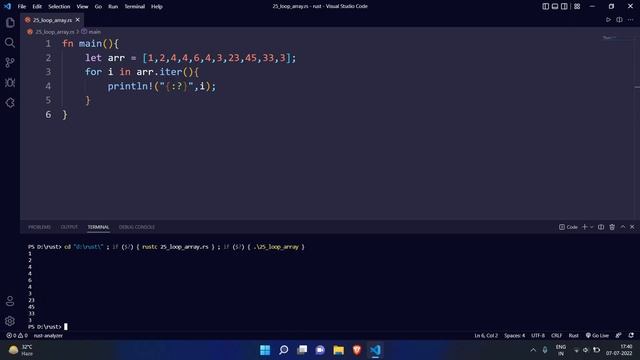Switch to the Terminal tab
The height and width of the screenshot is (360, 640).
coord(98,227)
